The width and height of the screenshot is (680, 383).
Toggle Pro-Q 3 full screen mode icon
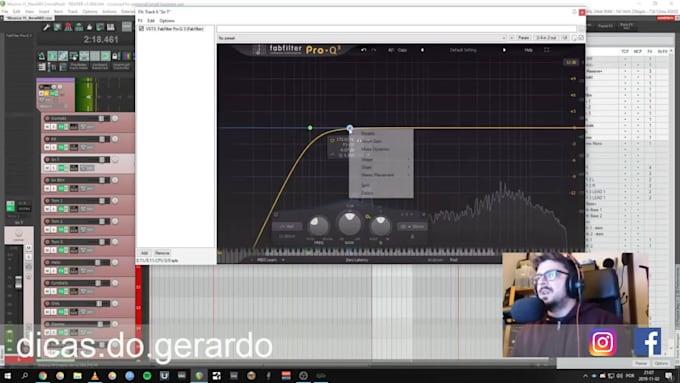tap(546, 50)
